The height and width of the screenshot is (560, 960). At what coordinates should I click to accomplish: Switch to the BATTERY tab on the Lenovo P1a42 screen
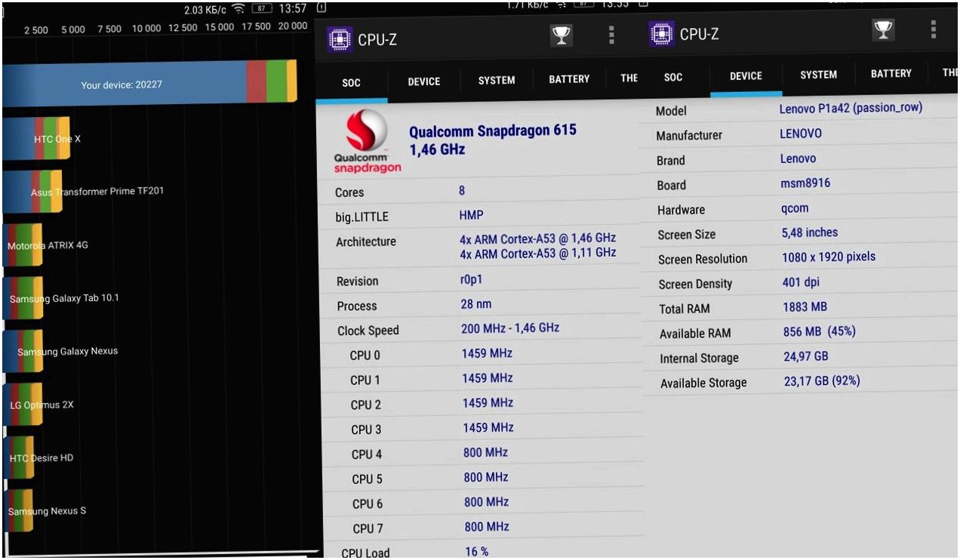[x=891, y=74]
